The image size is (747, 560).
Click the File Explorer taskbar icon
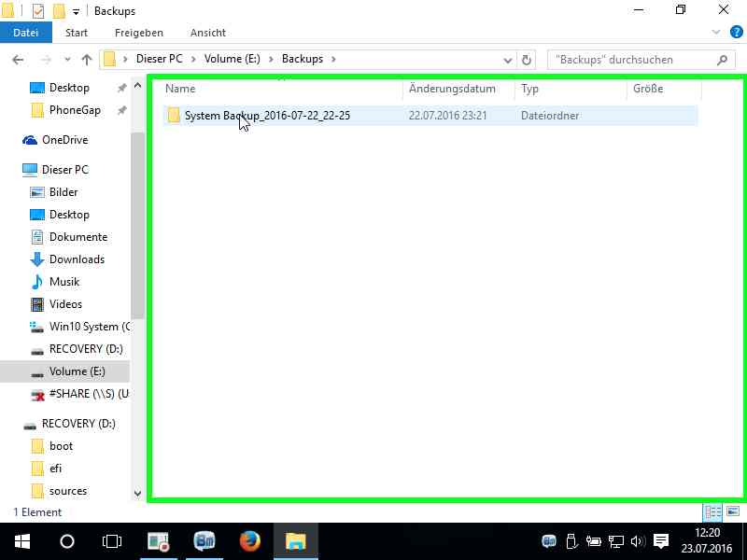[295, 541]
